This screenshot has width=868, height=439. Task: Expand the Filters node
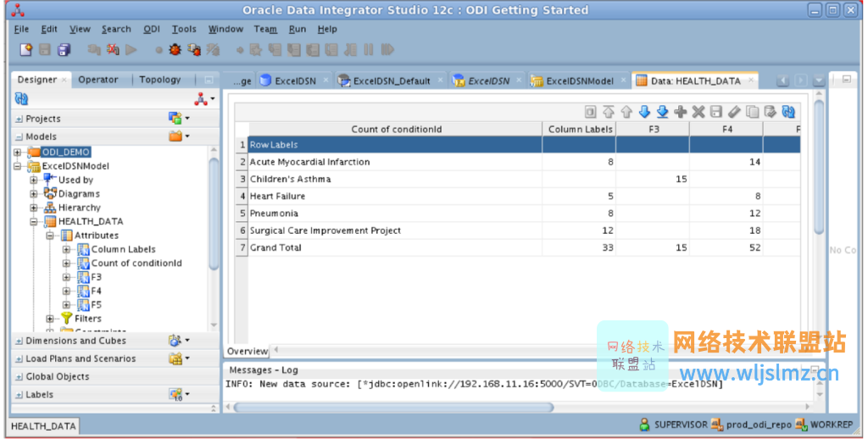pyautogui.click(x=50, y=319)
